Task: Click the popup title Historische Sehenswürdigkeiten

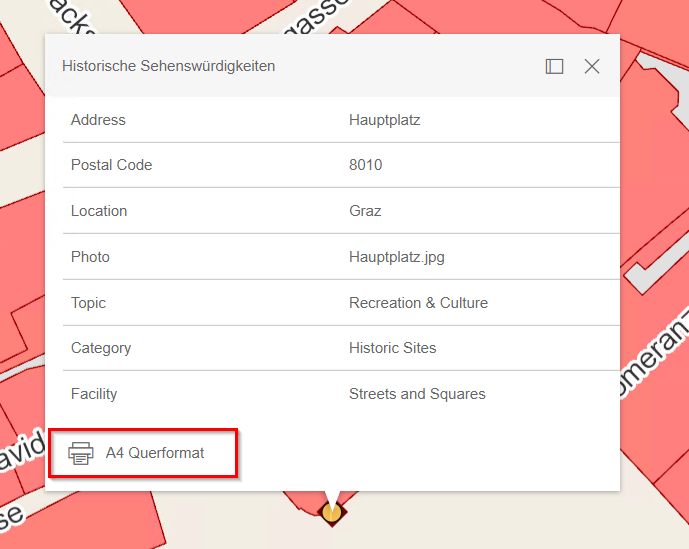Action: (x=168, y=66)
